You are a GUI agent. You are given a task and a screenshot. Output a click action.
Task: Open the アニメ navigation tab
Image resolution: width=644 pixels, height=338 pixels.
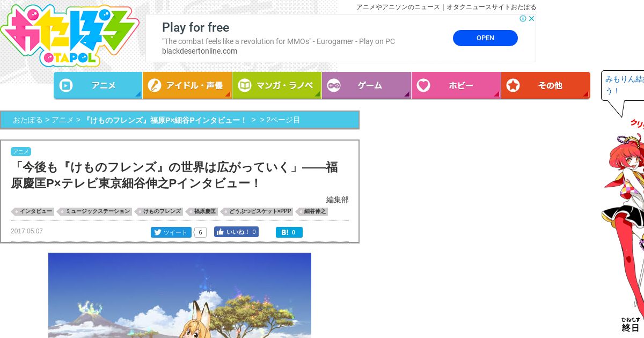[x=98, y=85]
